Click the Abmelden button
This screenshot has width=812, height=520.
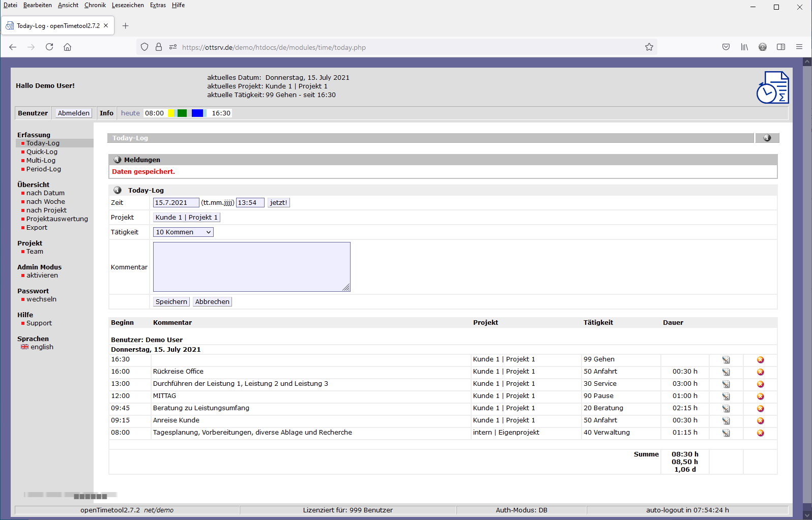click(74, 113)
